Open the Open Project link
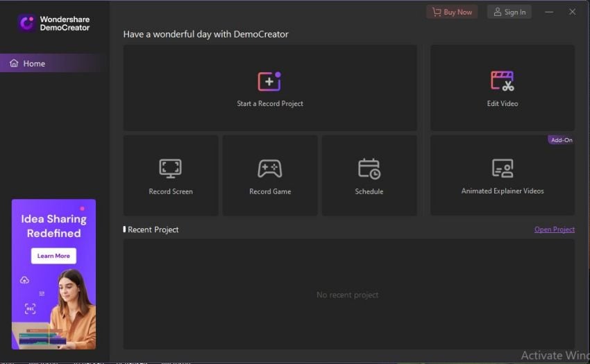The width and height of the screenshot is (590, 364). point(555,229)
